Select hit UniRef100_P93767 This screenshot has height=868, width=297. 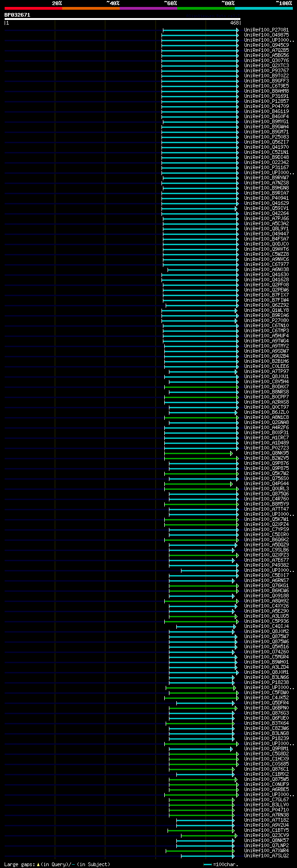coord(266,71)
